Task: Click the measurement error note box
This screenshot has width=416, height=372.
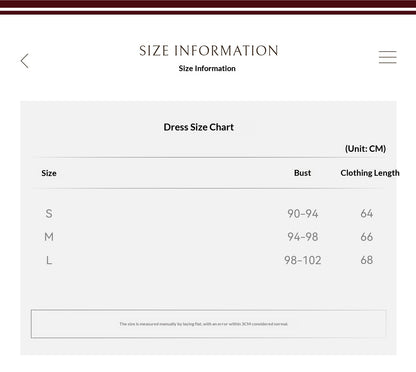Action: tap(209, 324)
